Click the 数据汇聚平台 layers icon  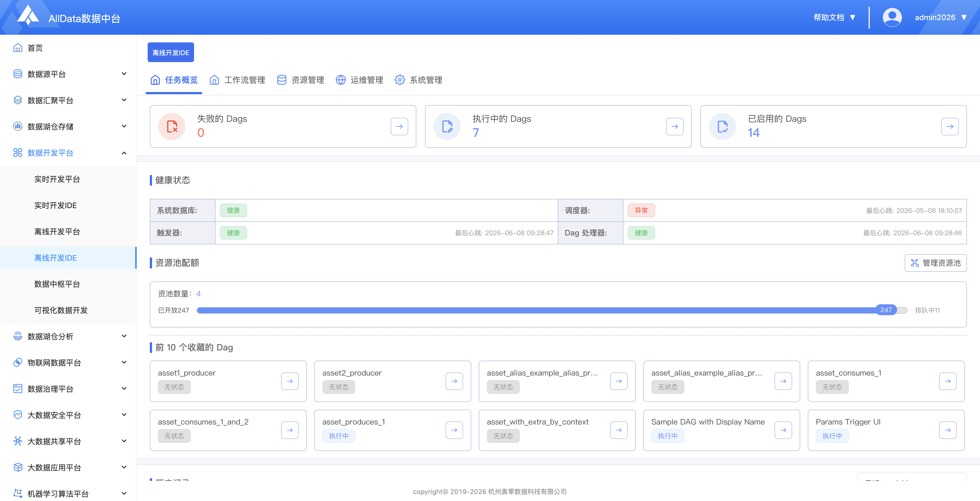pos(17,100)
